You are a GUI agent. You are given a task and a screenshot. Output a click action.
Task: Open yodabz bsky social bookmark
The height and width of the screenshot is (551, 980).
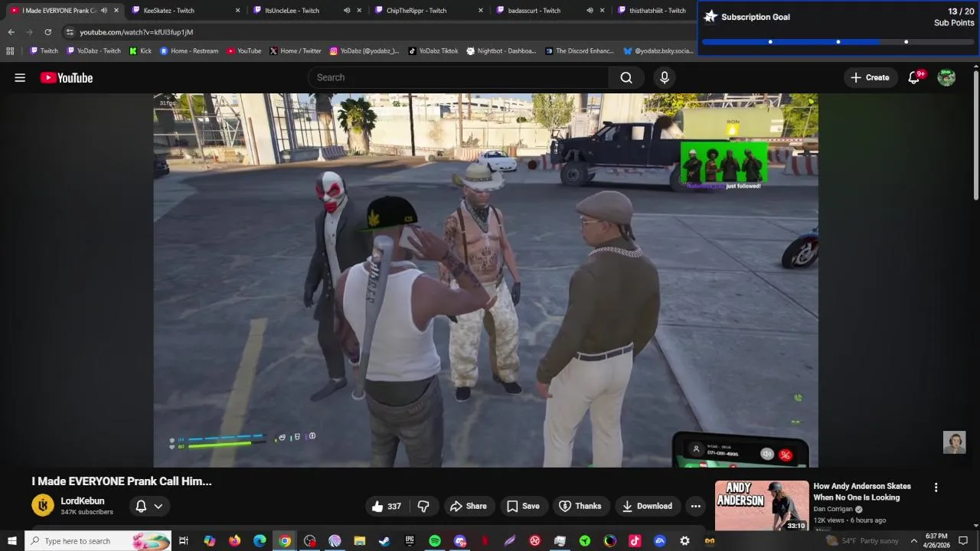(658, 51)
